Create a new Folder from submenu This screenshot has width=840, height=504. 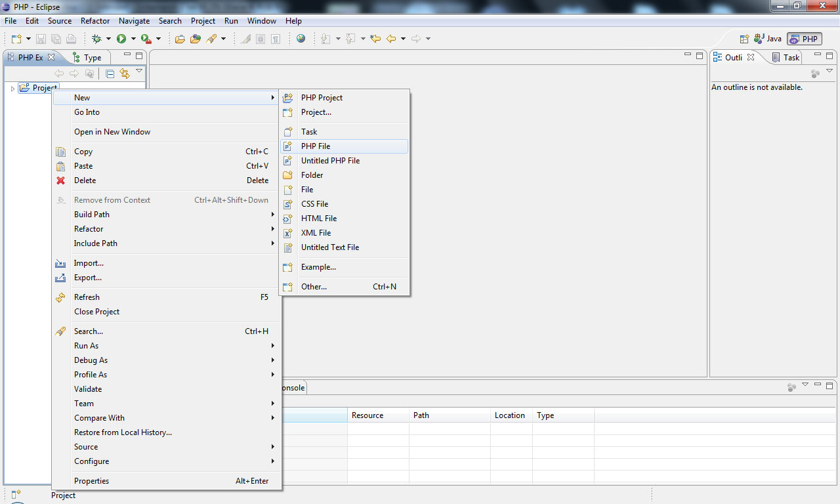tap(345, 175)
